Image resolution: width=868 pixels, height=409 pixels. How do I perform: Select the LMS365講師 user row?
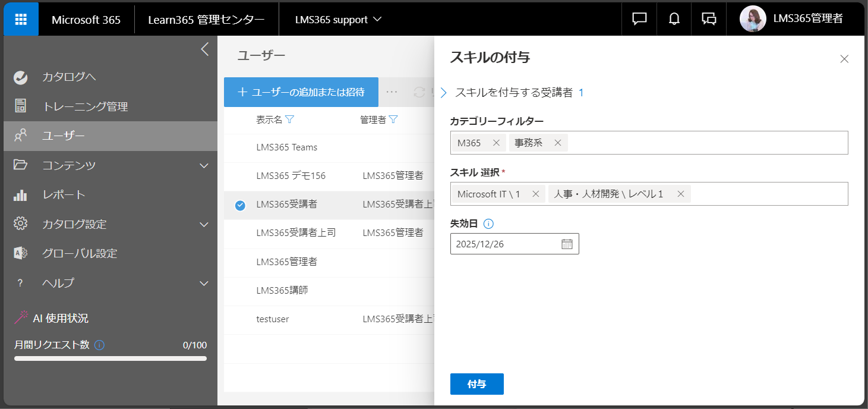coord(329,291)
